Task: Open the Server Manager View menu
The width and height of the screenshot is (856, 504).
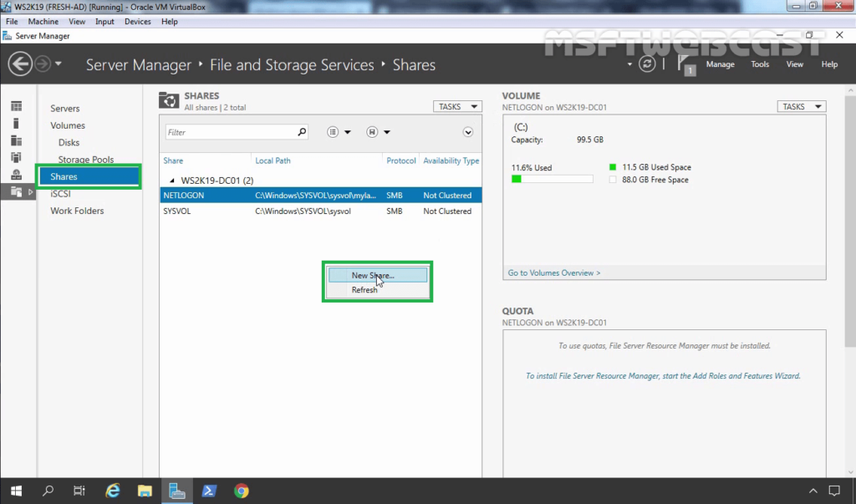Action: pyautogui.click(x=794, y=64)
